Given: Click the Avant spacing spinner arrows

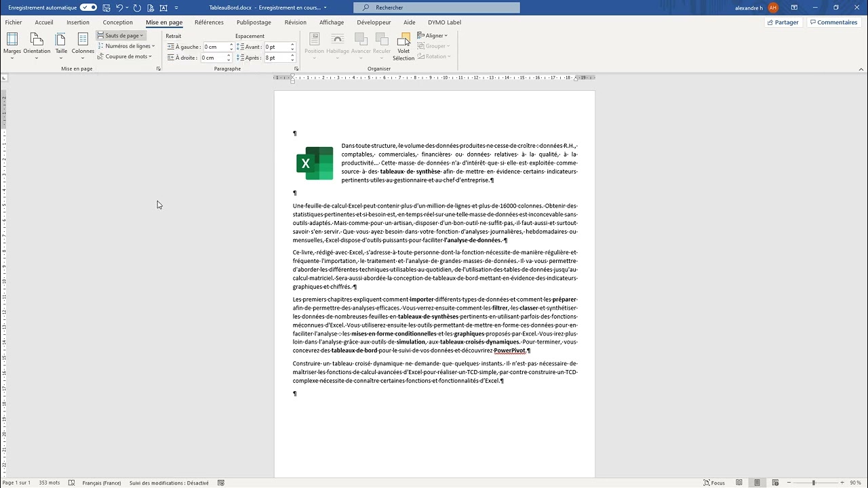Looking at the screenshot, I should point(292,47).
